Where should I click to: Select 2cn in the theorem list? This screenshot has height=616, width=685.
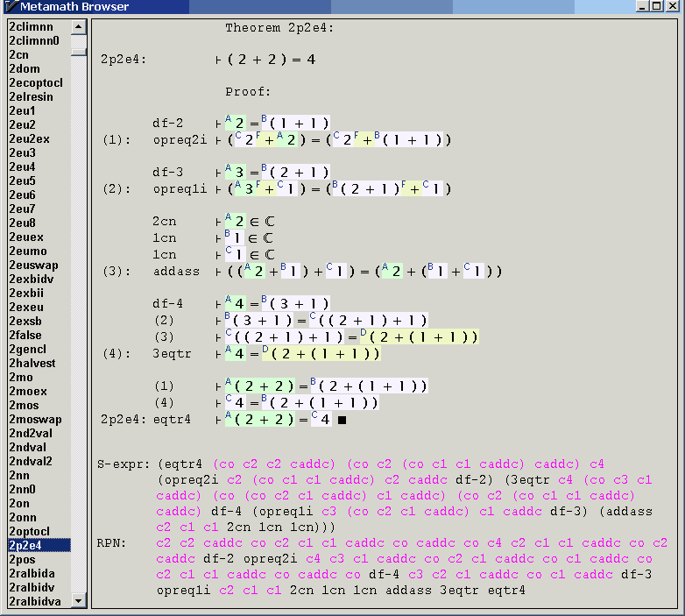tap(18, 55)
